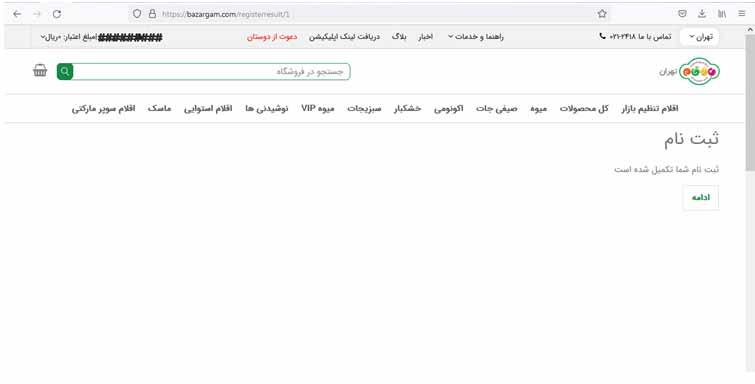The height and width of the screenshot is (384, 755).
Task: Click دریافت لینک اپلیکیشن link
Action: coord(344,37)
